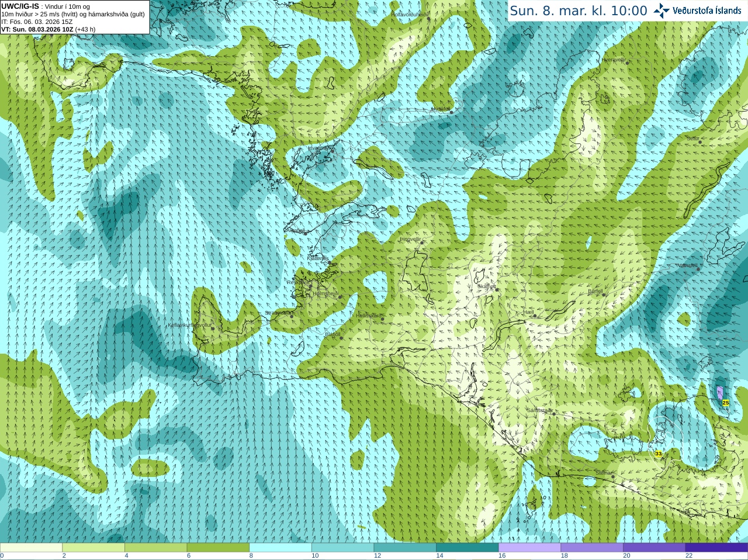Click the Straumsvík station label
748x560 pixels.
[278, 313]
